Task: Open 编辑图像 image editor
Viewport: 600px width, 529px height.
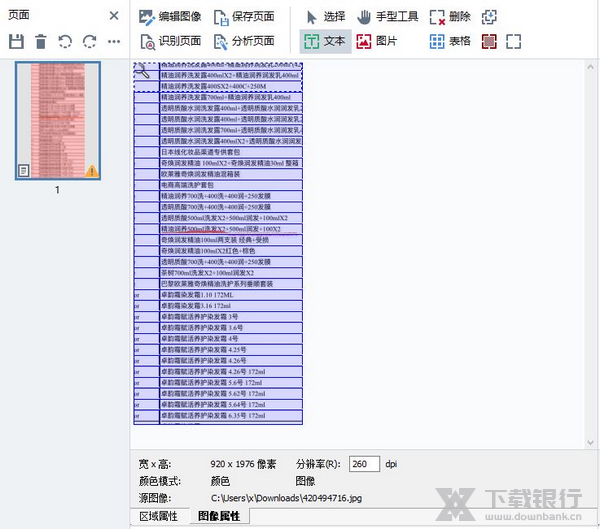Action: (x=170, y=17)
